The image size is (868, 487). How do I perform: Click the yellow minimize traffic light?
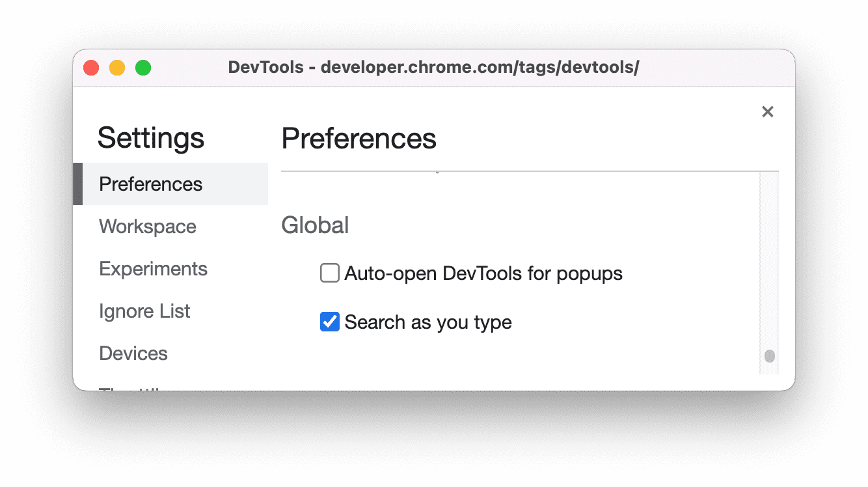click(x=117, y=67)
